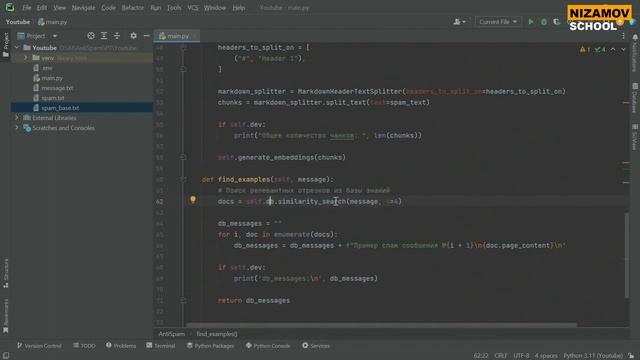Open the Navigate menu
Screen dimensions: 640x360
[83, 8]
